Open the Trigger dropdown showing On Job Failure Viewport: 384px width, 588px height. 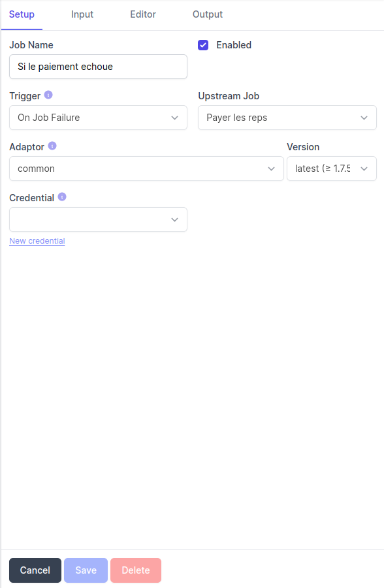(98, 118)
